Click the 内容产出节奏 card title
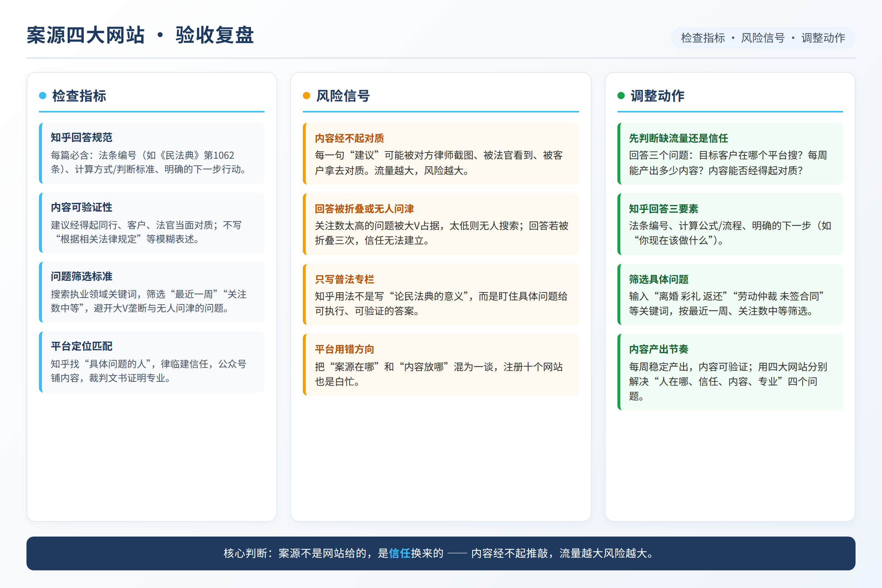Screen dimensions: 882x588 point(659,349)
